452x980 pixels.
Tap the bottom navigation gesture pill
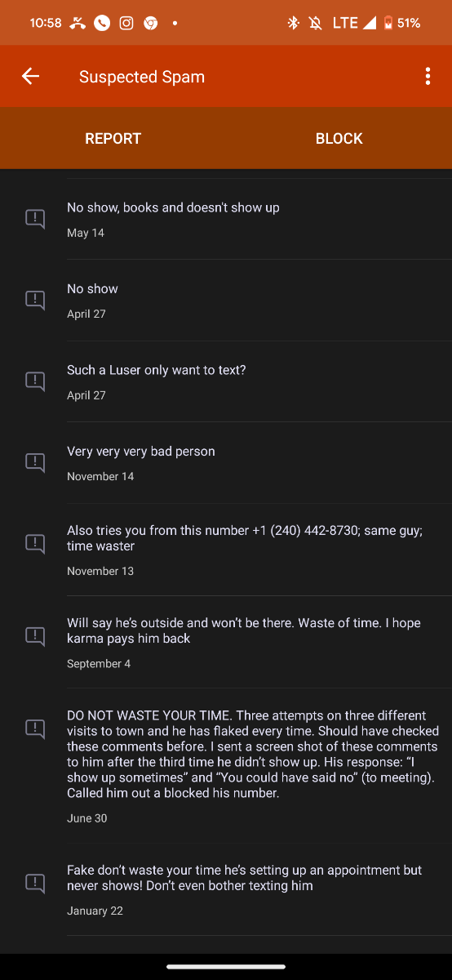point(226,967)
